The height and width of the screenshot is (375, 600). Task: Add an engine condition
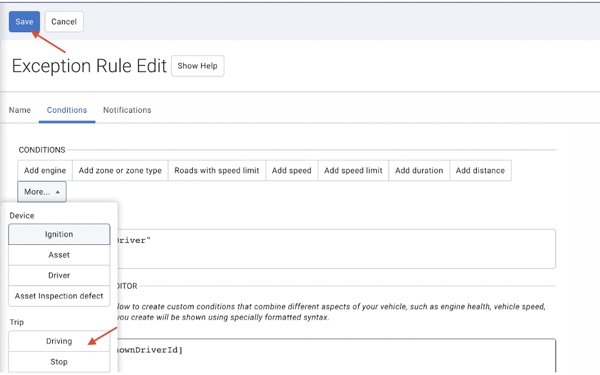45,170
